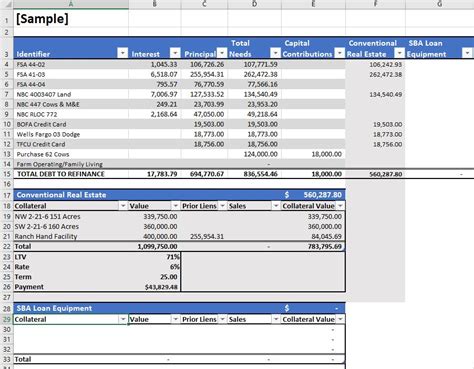Open the Identifier column filter dropdown
This screenshot has height=369, width=474.
point(123,53)
